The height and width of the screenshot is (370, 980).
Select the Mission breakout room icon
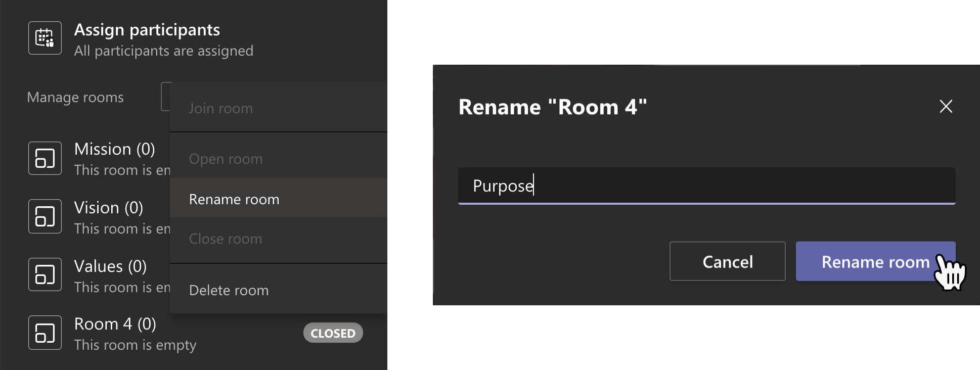[44, 158]
